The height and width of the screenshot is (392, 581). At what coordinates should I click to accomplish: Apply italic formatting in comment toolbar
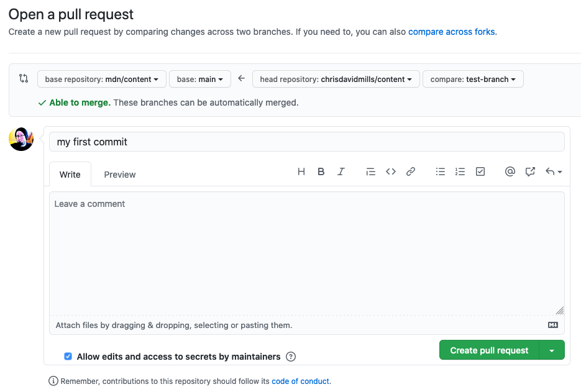coord(341,171)
